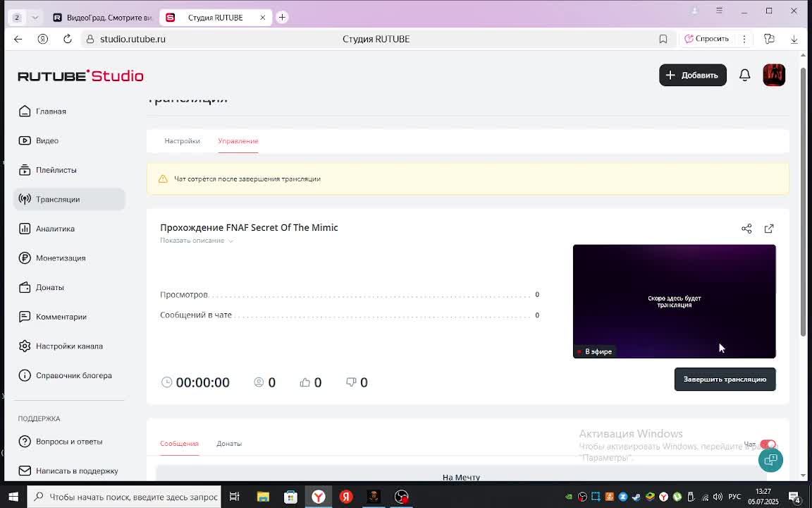Click the На Мечту chat banner

(x=461, y=475)
